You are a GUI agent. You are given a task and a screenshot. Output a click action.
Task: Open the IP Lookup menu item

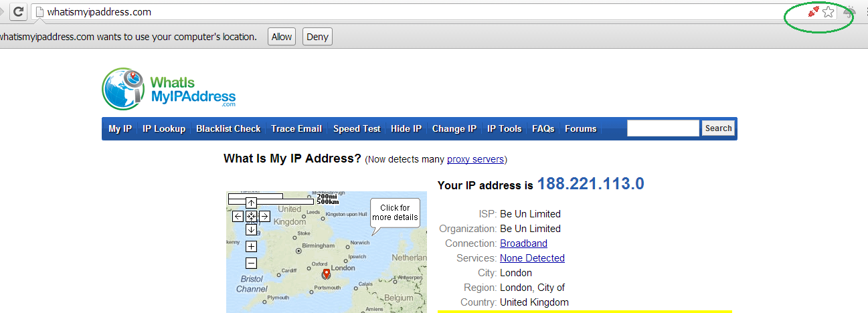[164, 128]
